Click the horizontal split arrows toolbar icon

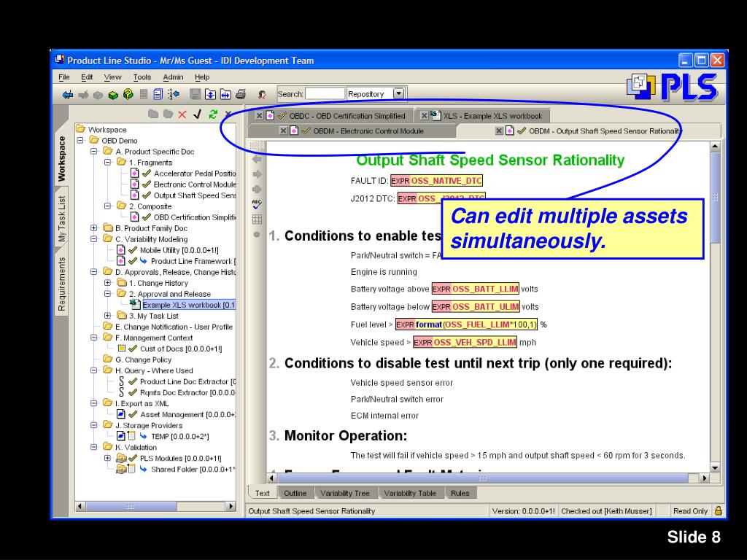click(x=225, y=94)
